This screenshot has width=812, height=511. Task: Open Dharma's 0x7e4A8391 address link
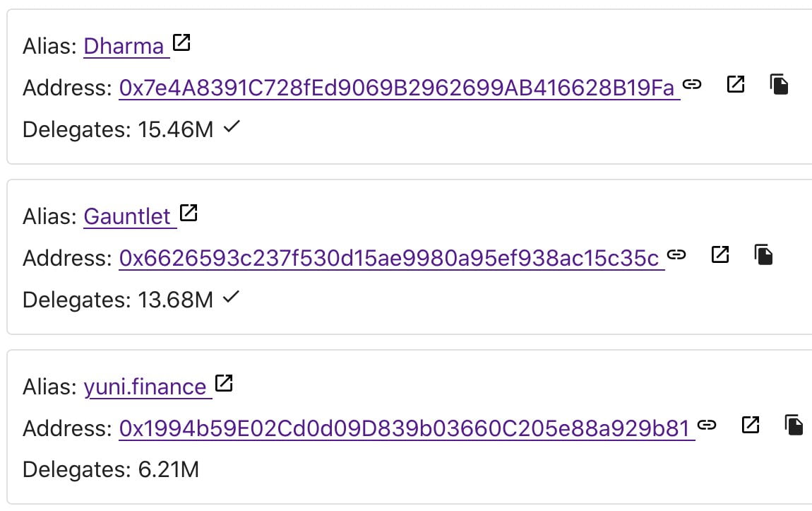[397, 88]
